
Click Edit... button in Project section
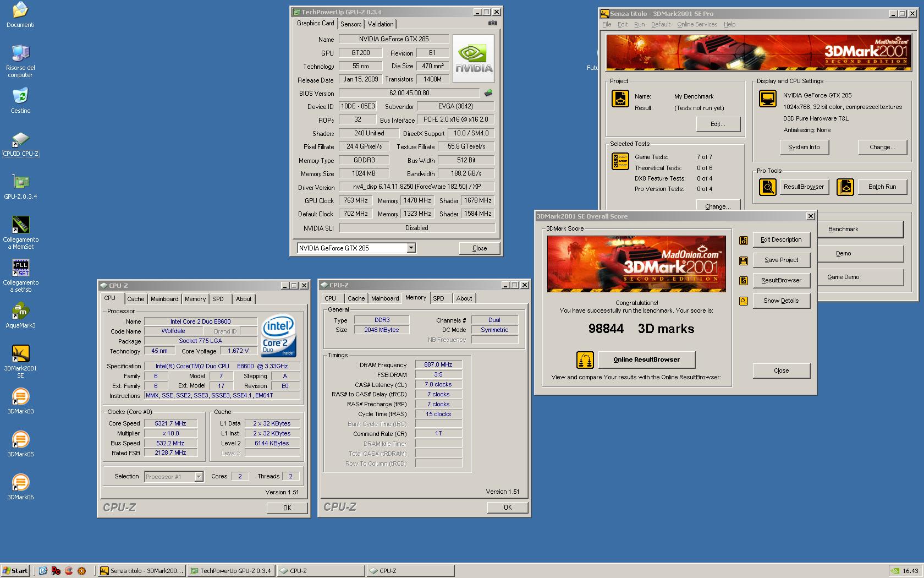718,124
